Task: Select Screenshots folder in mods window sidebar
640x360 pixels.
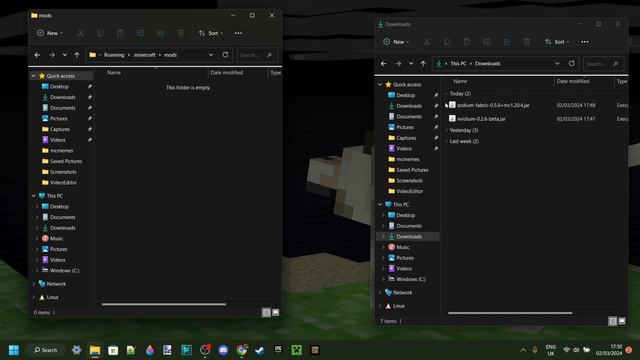Action: pos(62,172)
